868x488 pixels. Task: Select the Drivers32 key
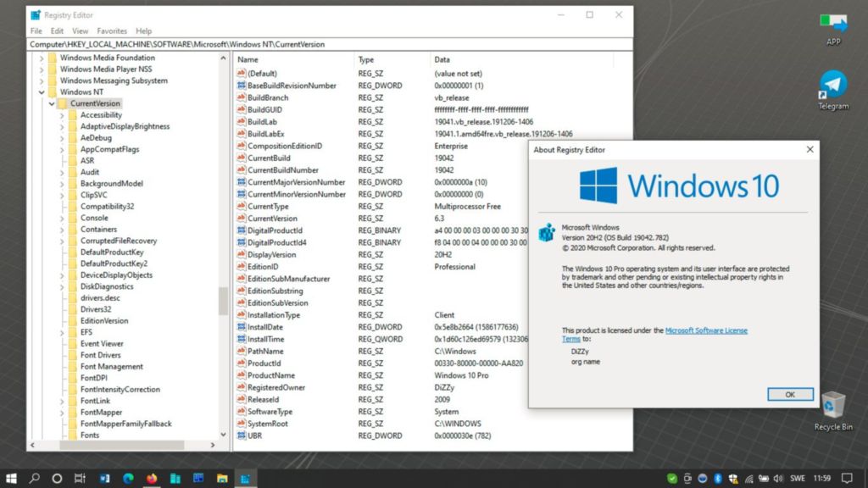[x=95, y=309]
